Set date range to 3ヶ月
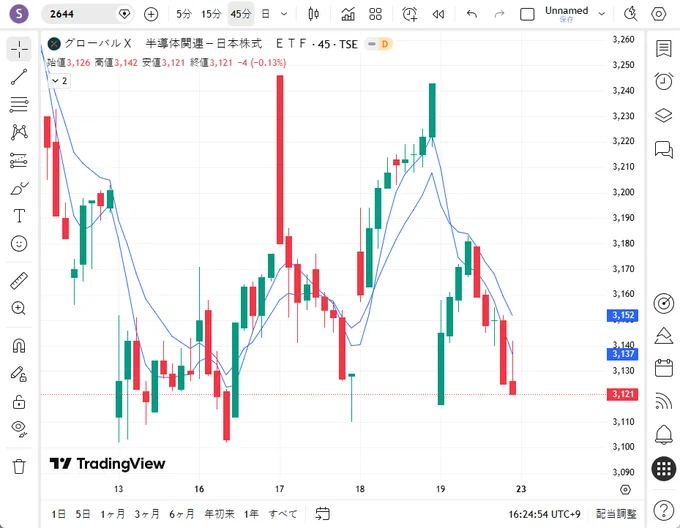680x528 pixels. pyautogui.click(x=147, y=514)
